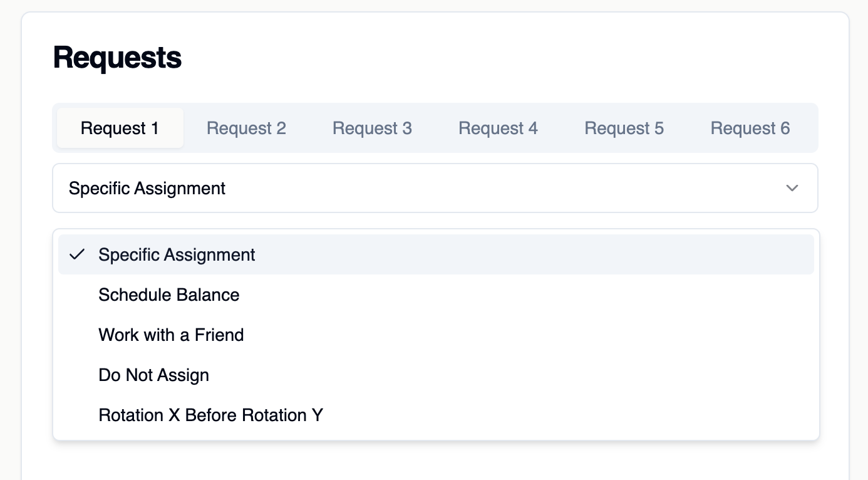The image size is (868, 480).
Task: Choose Work with a Friend
Action: pos(170,335)
